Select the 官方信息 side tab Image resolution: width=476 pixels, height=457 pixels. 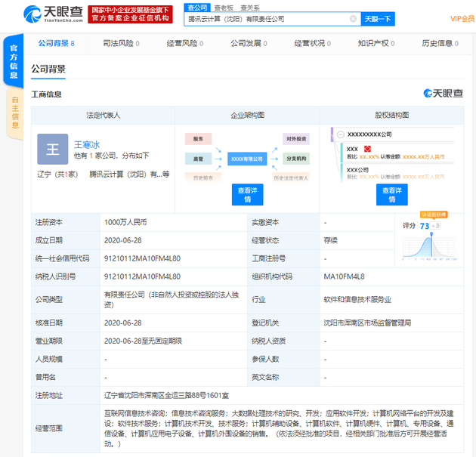(14, 60)
